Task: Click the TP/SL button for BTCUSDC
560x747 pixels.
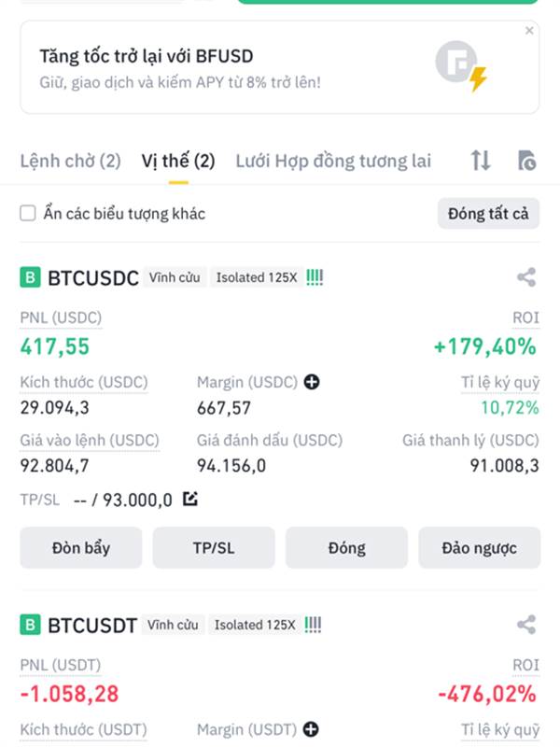Action: click(214, 548)
